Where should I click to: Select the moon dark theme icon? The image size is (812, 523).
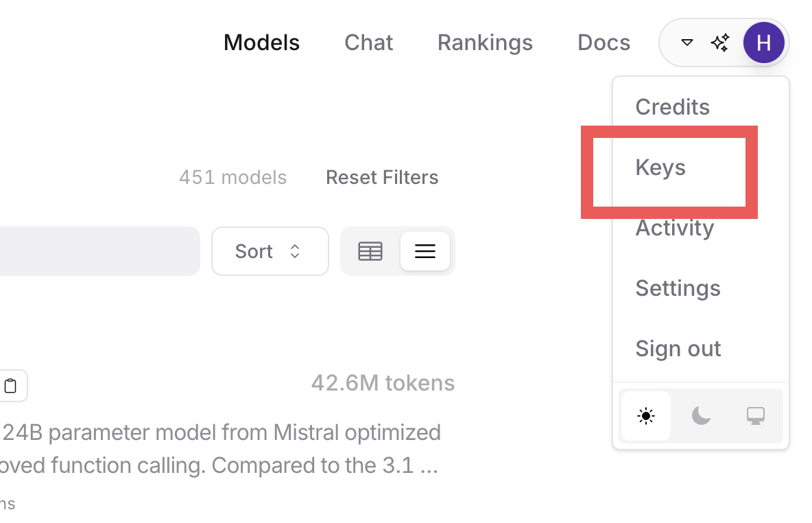click(x=701, y=416)
